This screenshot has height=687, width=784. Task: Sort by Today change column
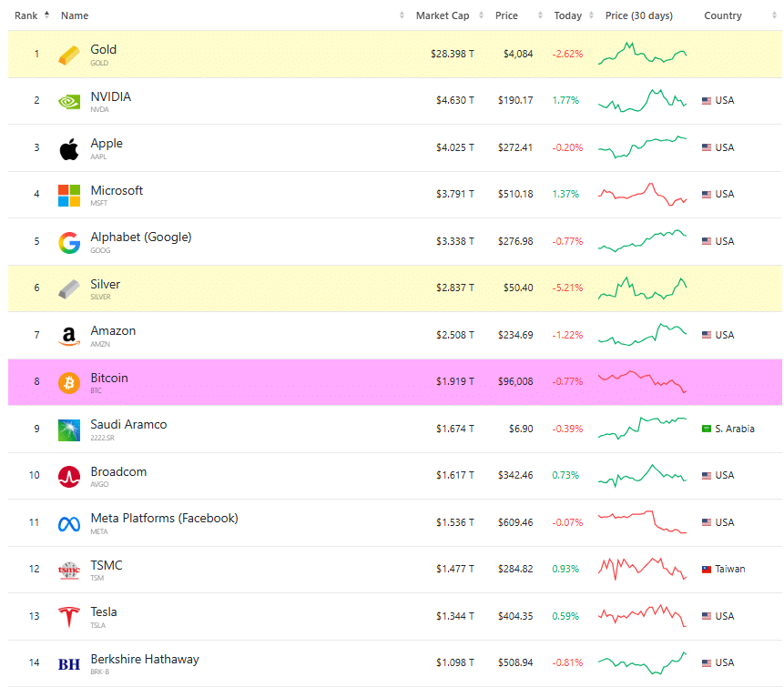tap(567, 15)
